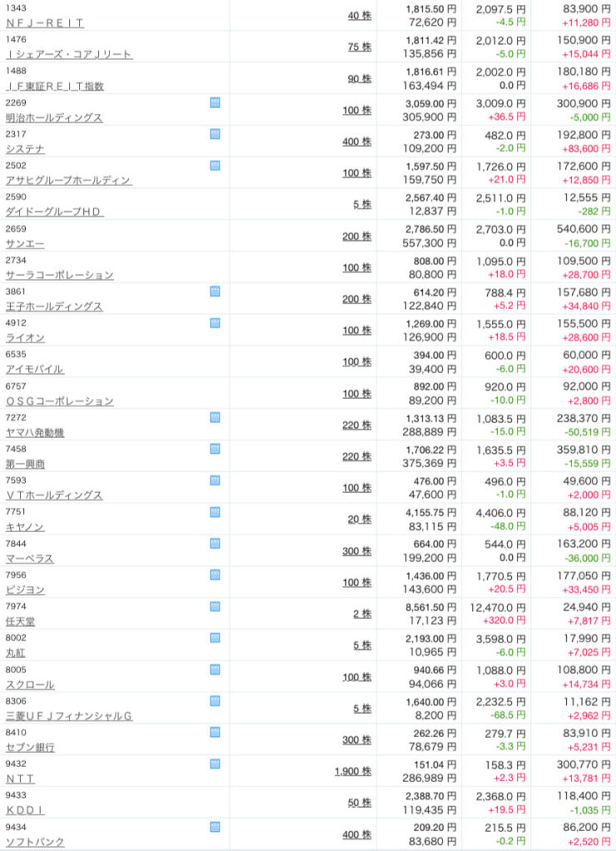Click the blue icon next to 任天堂
Viewport: 616px width, 851px height.
click(x=214, y=607)
